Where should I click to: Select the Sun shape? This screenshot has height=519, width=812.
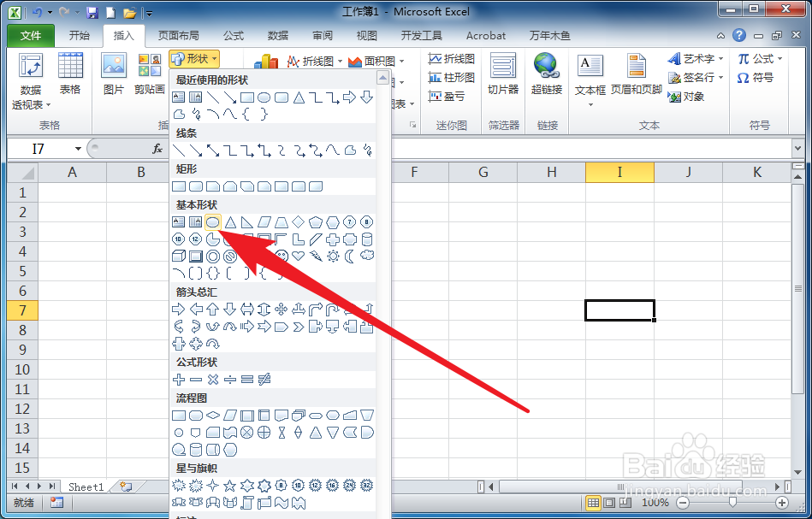pyautogui.click(x=333, y=256)
